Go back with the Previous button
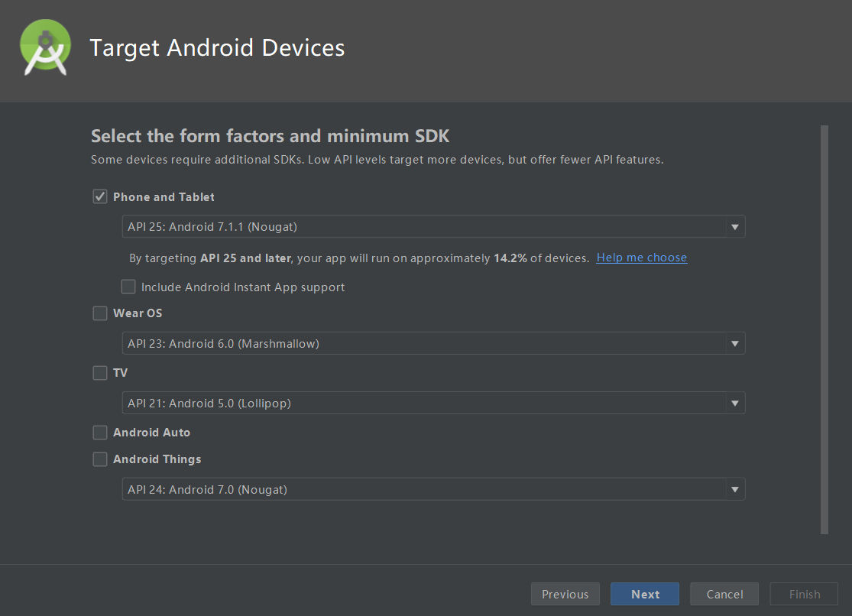 pyautogui.click(x=565, y=595)
